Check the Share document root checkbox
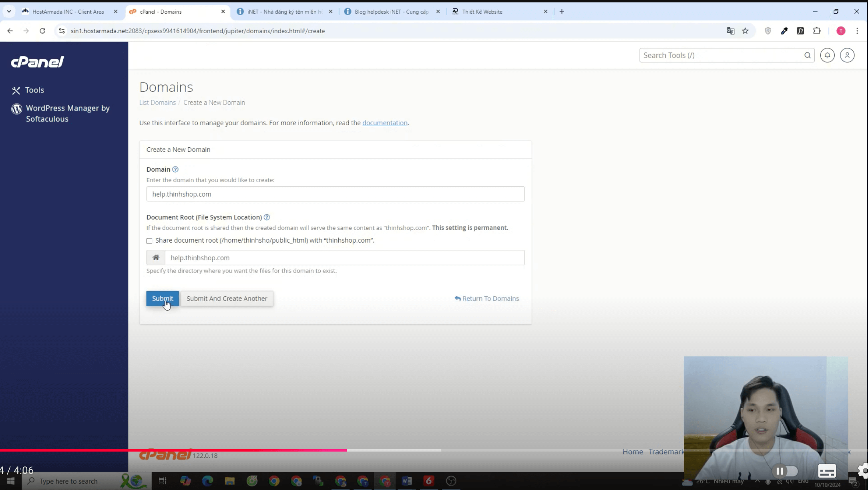The width and height of the screenshot is (868, 490). [x=149, y=241]
